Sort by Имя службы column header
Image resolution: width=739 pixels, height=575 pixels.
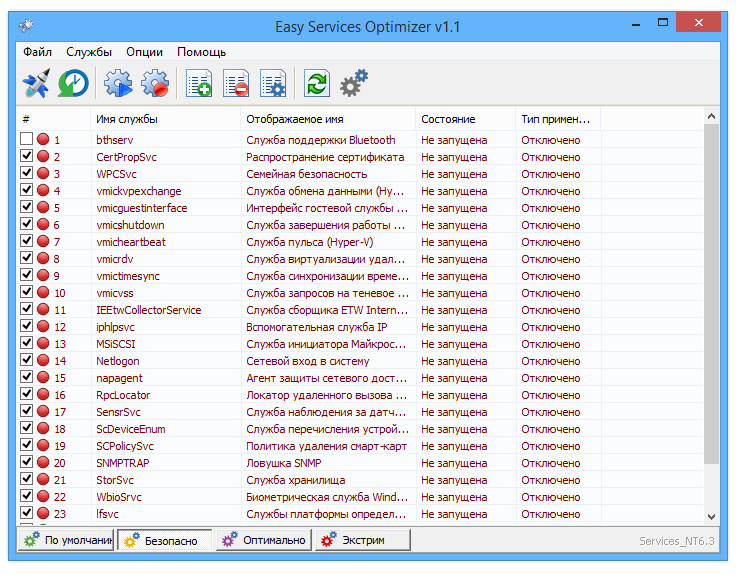(165, 119)
